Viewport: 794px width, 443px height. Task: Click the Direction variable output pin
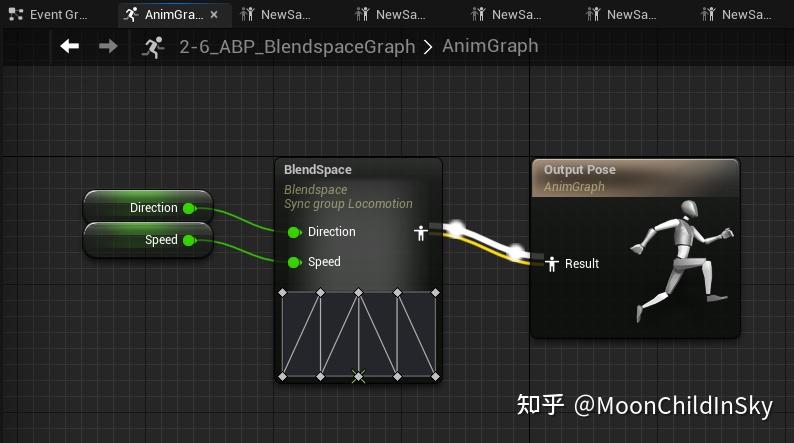click(189, 208)
